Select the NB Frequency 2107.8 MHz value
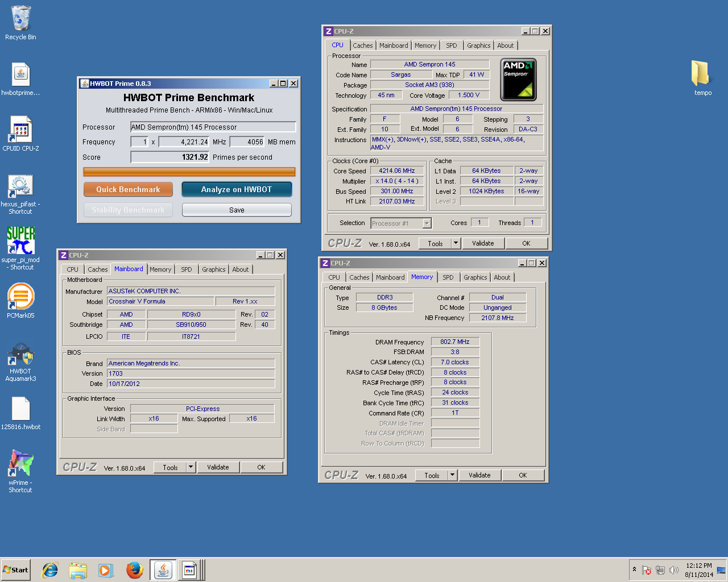Viewport: 728px width, 582px height. [x=498, y=318]
